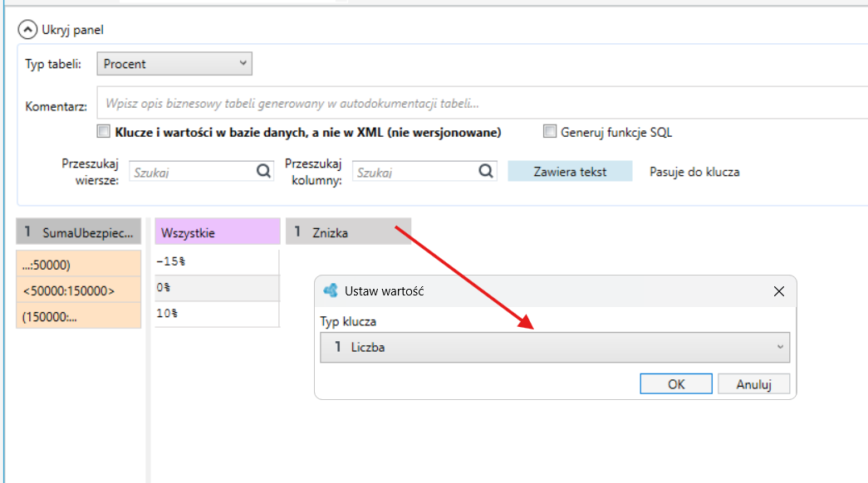868x483 pixels.
Task: Close the Ustaw wartość dialog
Action: [x=779, y=291]
